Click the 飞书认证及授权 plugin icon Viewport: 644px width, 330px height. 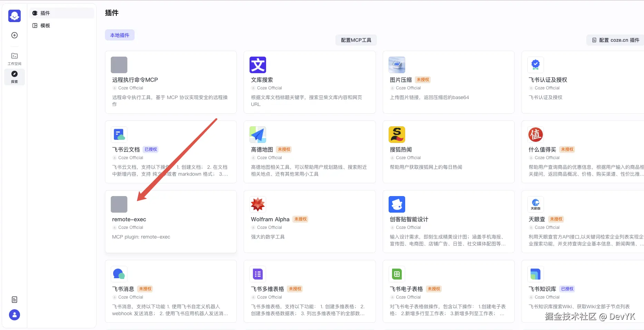536,65
